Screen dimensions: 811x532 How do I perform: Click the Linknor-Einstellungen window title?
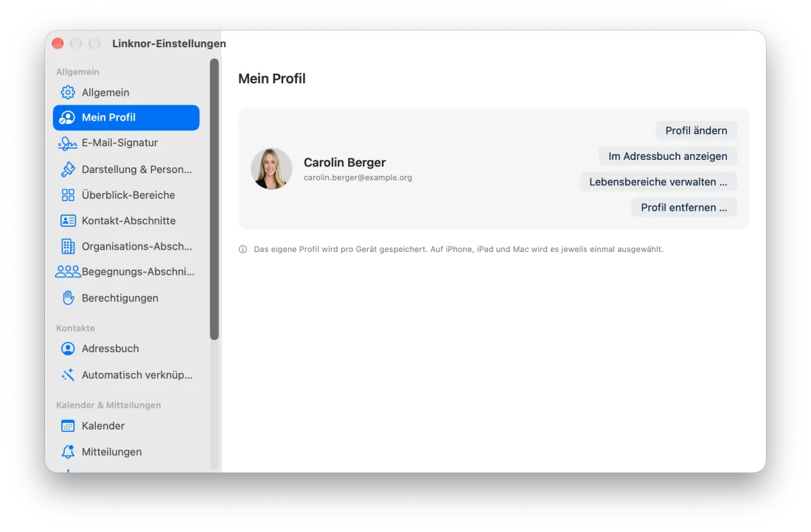[169, 43]
